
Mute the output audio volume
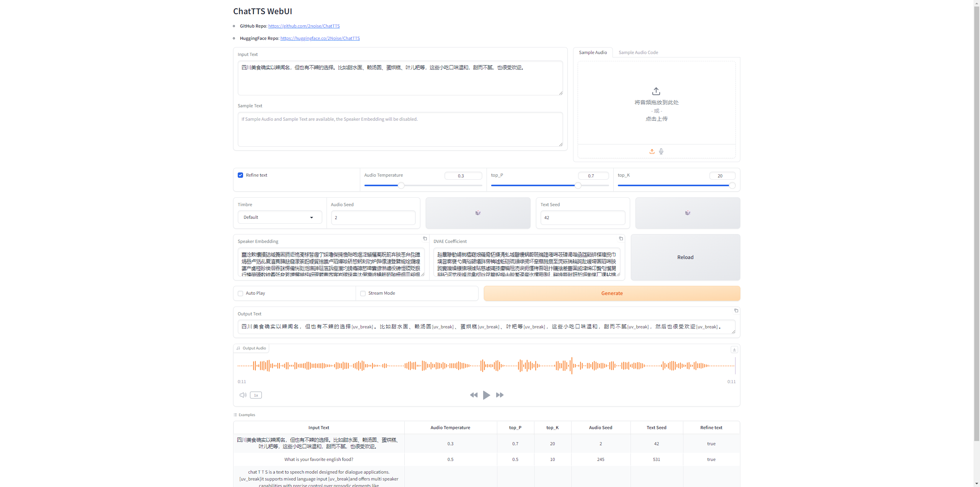[x=243, y=395]
